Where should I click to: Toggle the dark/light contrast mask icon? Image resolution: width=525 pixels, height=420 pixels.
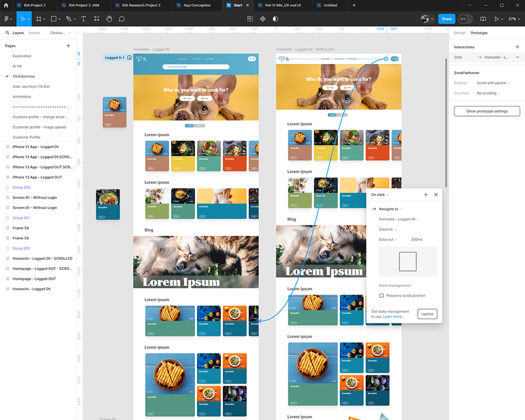276,19
